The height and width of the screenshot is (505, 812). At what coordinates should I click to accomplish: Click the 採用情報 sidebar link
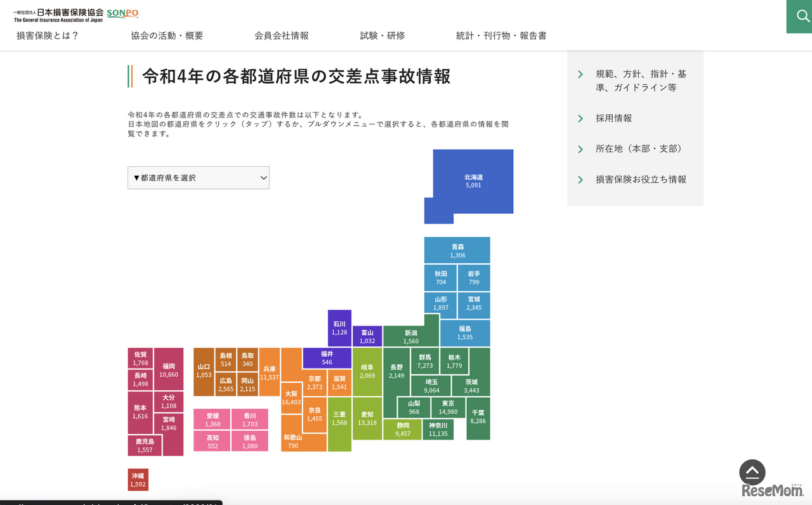pos(613,118)
